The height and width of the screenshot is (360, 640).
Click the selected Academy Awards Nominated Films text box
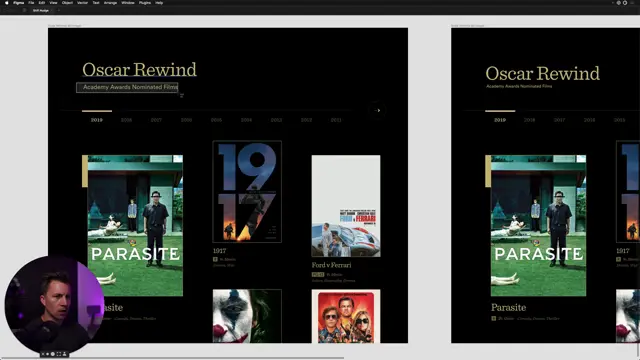(127, 87)
